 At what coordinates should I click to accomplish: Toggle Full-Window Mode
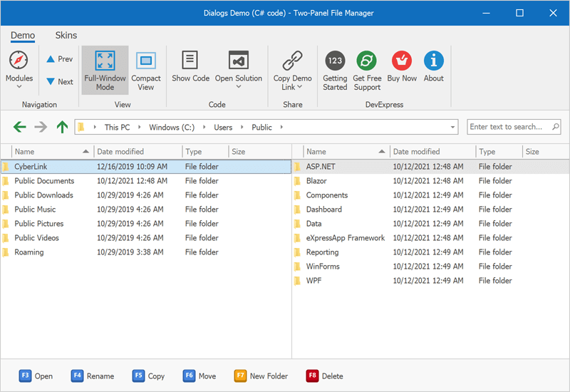coord(105,69)
